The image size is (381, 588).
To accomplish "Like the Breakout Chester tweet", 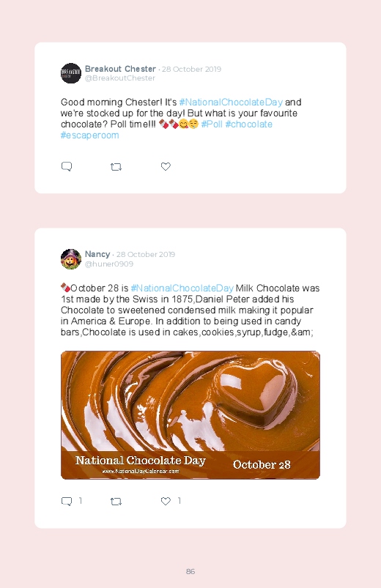I will (x=166, y=166).
